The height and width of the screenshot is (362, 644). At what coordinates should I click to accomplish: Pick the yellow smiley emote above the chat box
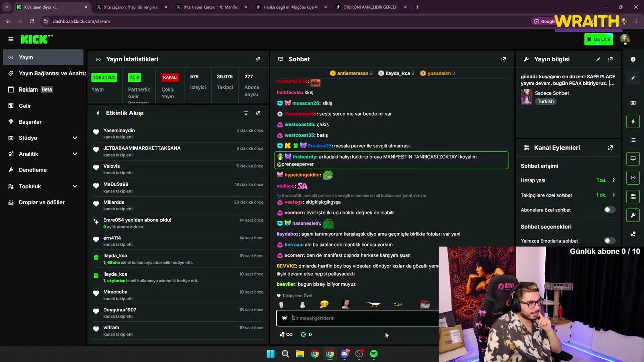[x=325, y=304]
